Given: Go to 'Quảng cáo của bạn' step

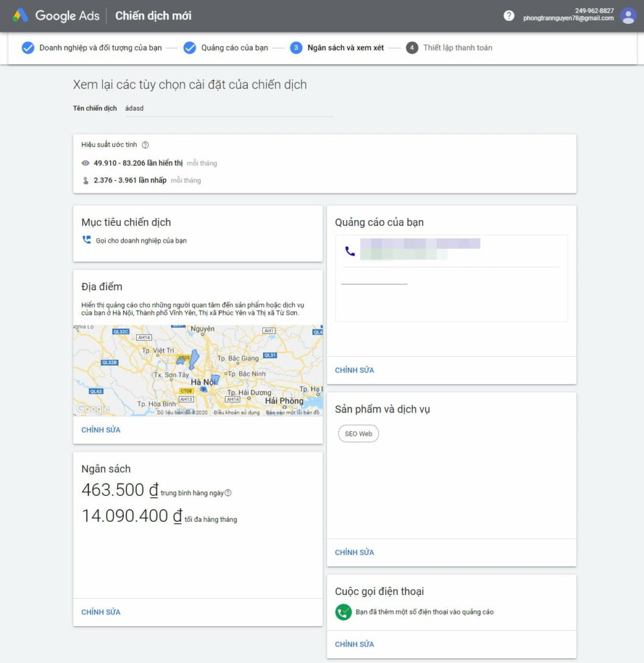Looking at the screenshot, I should pyautogui.click(x=235, y=48).
